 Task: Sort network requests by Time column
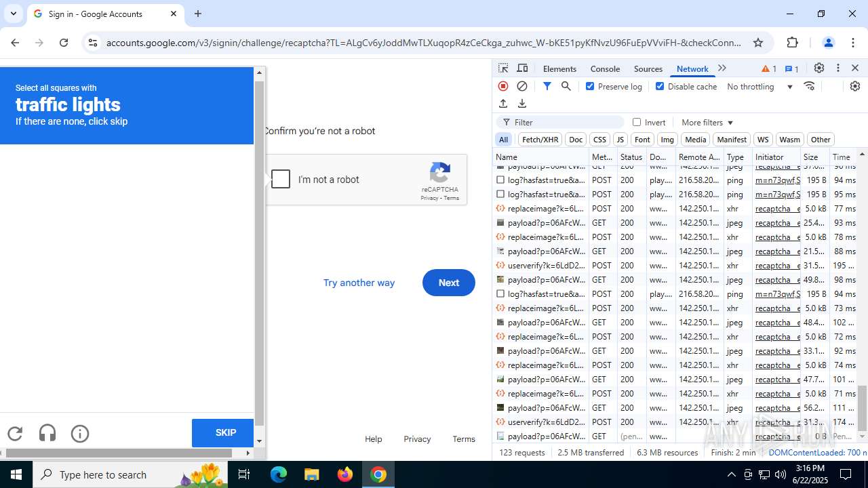point(842,157)
